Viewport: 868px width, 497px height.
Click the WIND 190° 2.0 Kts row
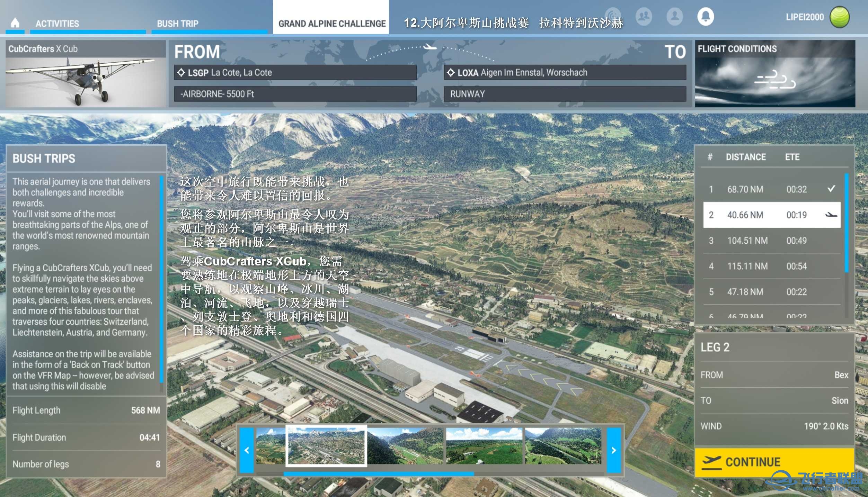pyautogui.click(x=774, y=426)
